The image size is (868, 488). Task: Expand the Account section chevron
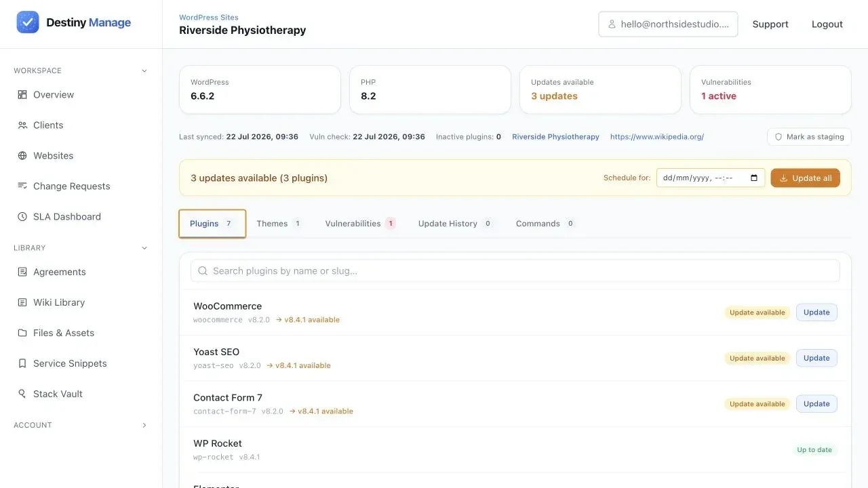(144, 426)
